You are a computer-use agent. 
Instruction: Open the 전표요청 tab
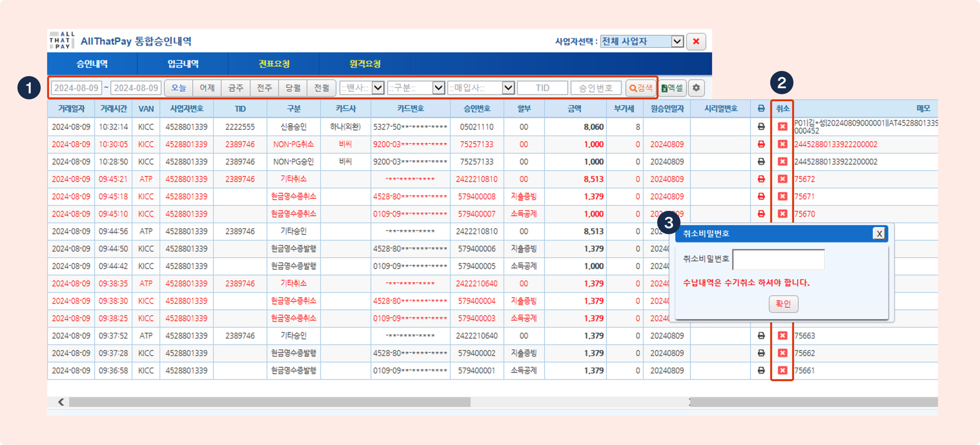tap(274, 64)
